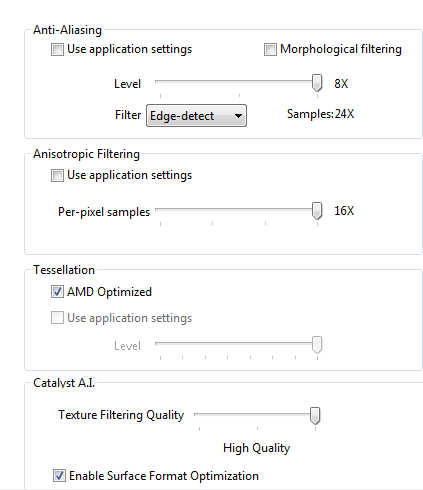Screen dimensions: 423x490
Task: Disable Enable Surface Format Optimization checkbox
Action: point(59,476)
